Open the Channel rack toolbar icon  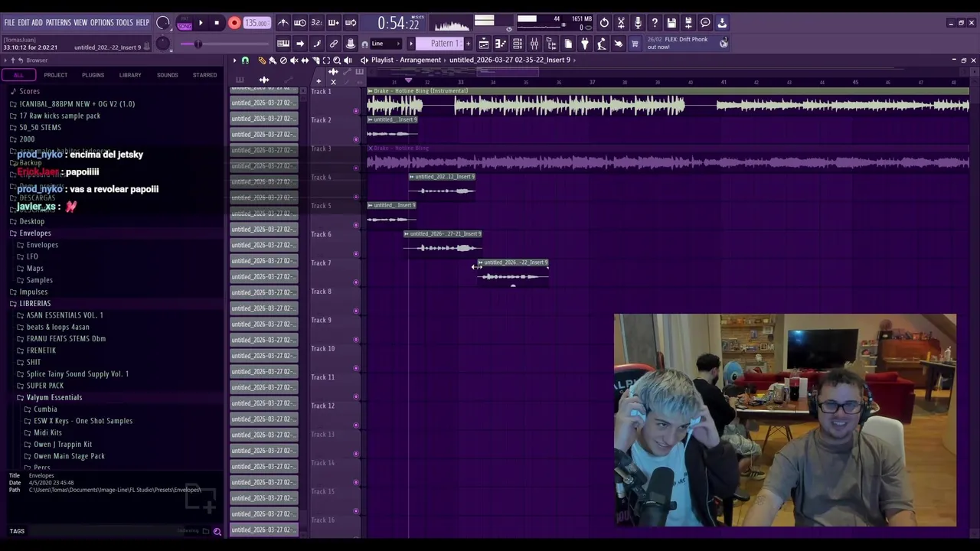point(517,44)
